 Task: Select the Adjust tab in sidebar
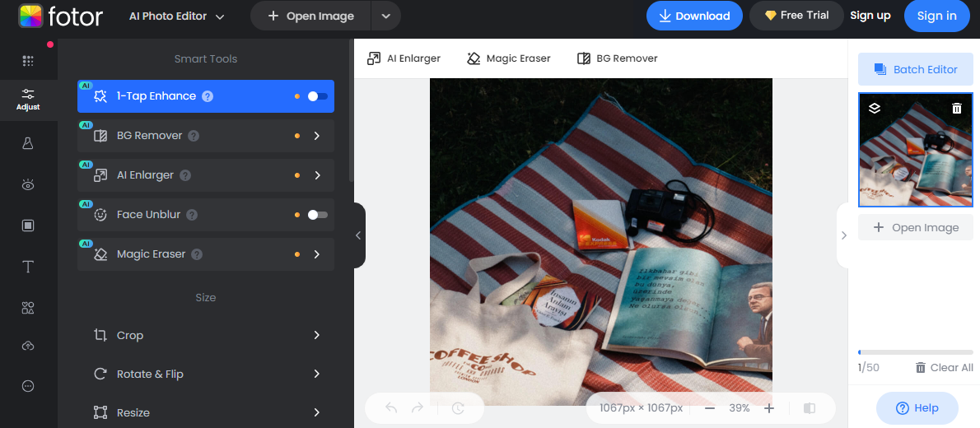point(27,100)
